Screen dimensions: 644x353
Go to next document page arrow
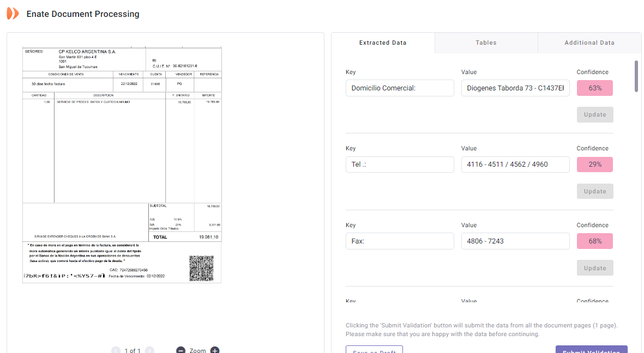tap(149, 350)
